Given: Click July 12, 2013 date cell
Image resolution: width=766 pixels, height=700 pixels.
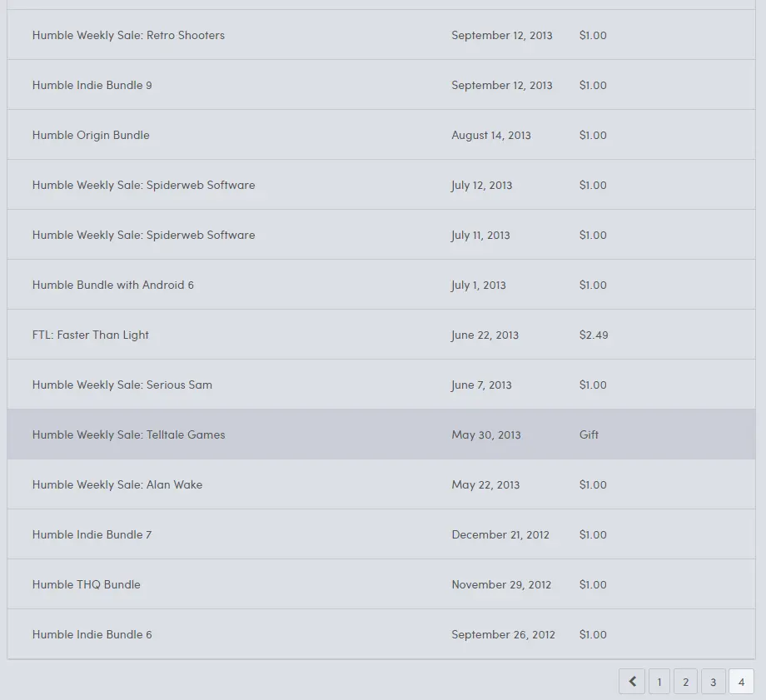Looking at the screenshot, I should 482,186.
